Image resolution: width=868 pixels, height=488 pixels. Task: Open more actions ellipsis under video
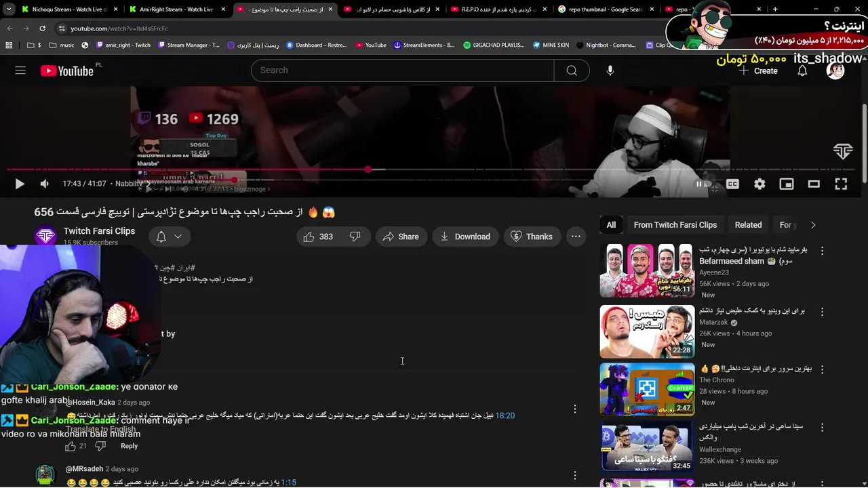576,237
